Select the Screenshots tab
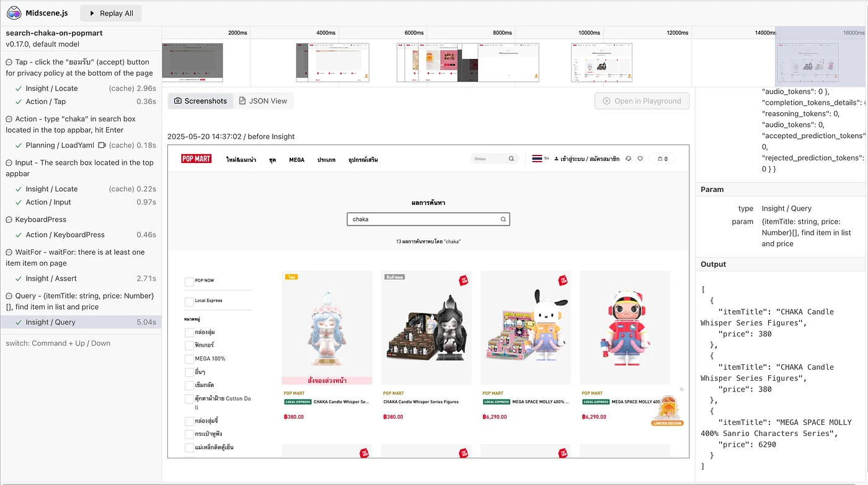 [200, 101]
